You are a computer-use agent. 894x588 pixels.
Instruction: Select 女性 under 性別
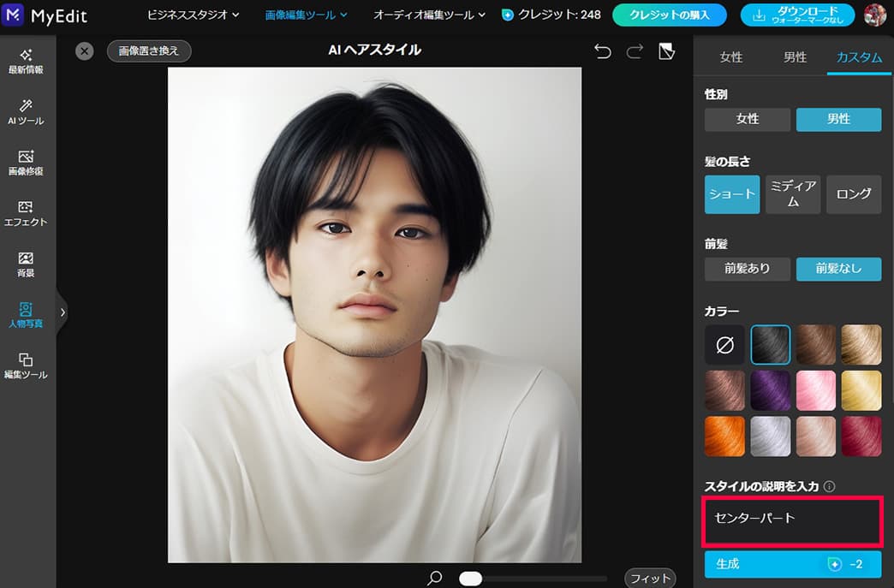click(746, 119)
